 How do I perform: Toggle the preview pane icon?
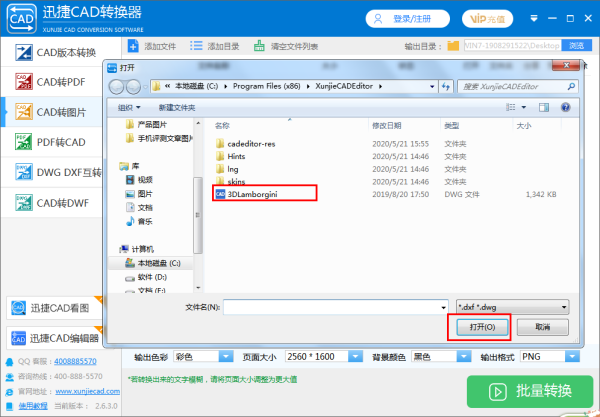click(x=544, y=108)
